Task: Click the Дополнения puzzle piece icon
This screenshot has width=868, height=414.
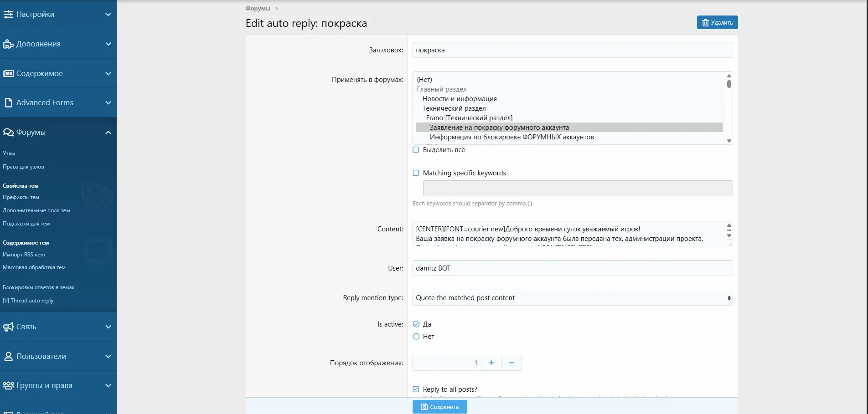Action: [x=8, y=44]
